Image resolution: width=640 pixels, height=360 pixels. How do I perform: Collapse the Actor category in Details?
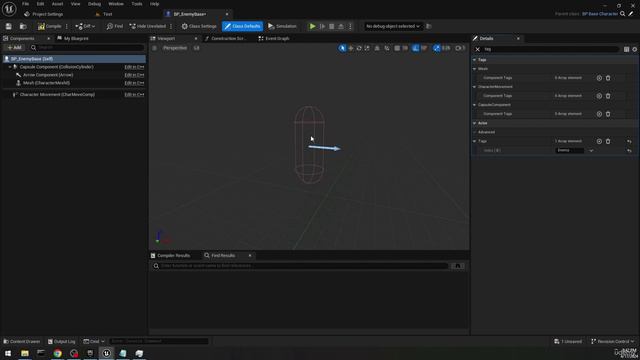click(x=475, y=123)
